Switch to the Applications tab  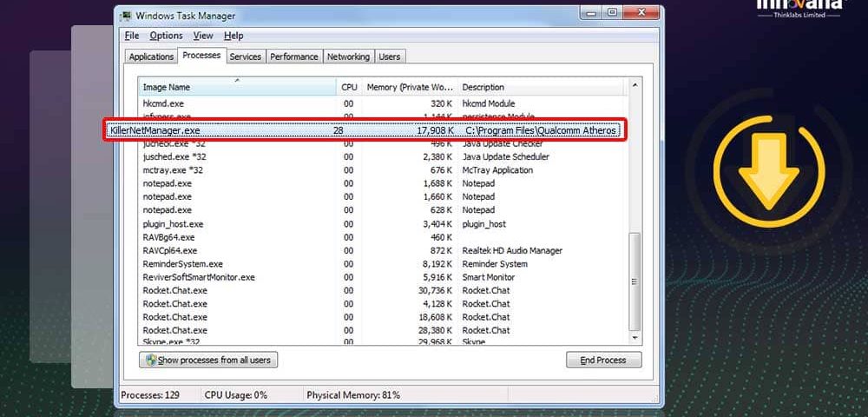point(151,56)
